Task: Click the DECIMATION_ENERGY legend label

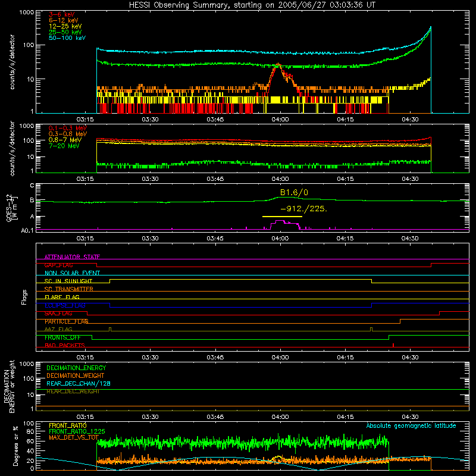Action: point(76,368)
